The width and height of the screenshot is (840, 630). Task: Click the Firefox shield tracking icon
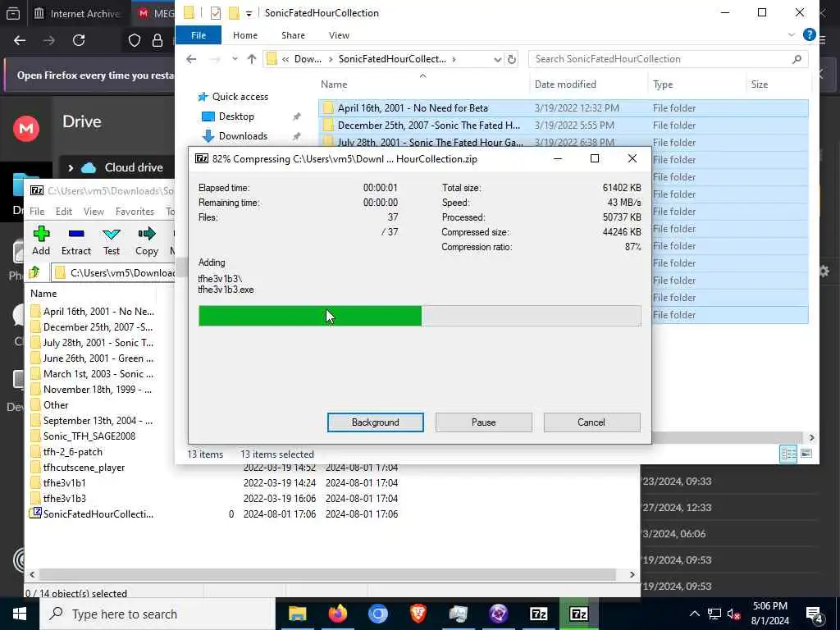click(135, 40)
